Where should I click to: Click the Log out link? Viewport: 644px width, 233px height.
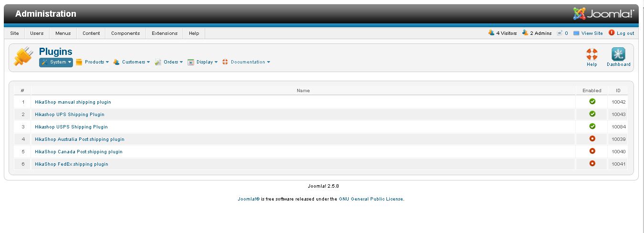(x=625, y=33)
